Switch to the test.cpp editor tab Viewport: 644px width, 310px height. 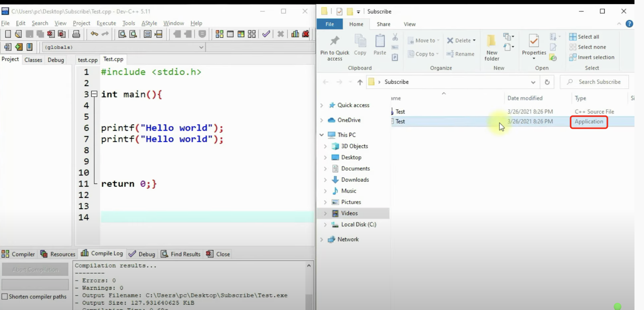pyautogui.click(x=88, y=60)
